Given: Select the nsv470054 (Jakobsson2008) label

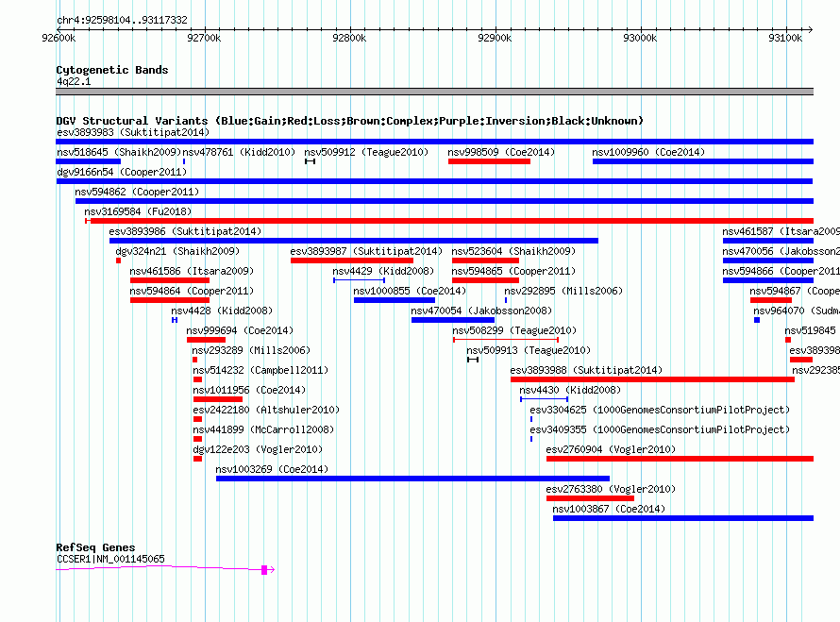Looking at the screenshot, I should click(481, 311).
